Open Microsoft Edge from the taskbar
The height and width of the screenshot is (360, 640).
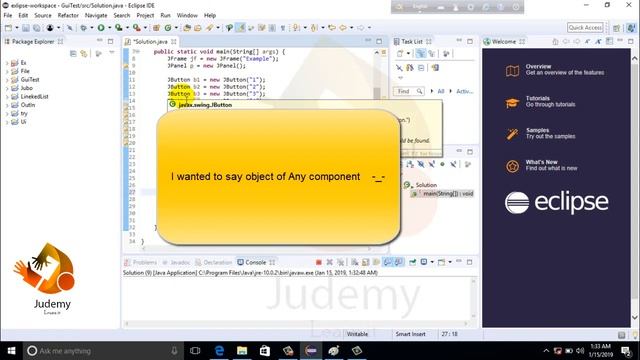tap(219, 351)
